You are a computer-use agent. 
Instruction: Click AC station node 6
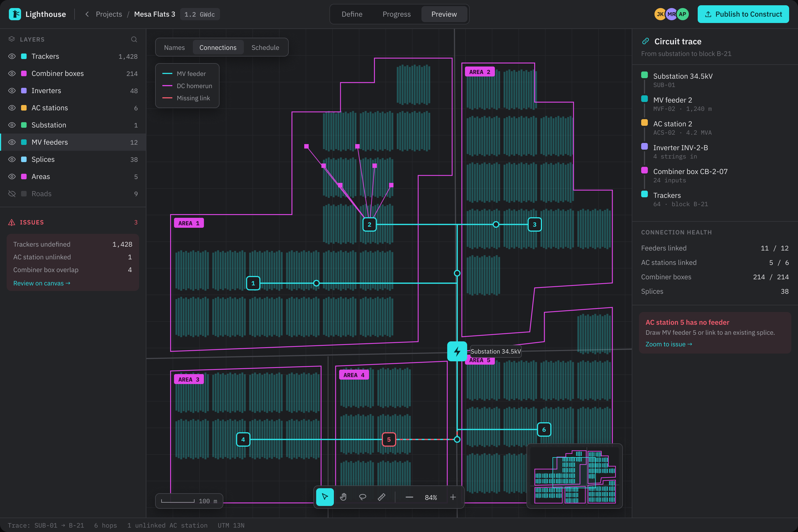pyautogui.click(x=544, y=429)
